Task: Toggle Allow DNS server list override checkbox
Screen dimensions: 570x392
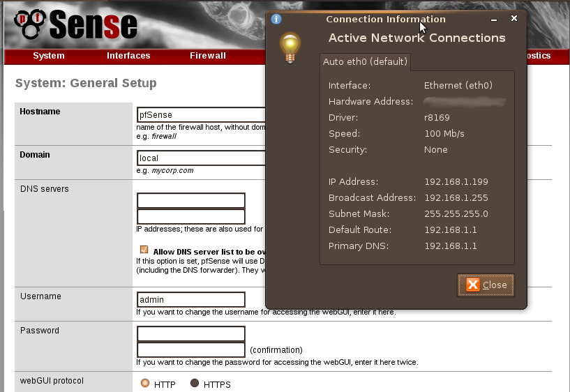Action: click(x=144, y=250)
